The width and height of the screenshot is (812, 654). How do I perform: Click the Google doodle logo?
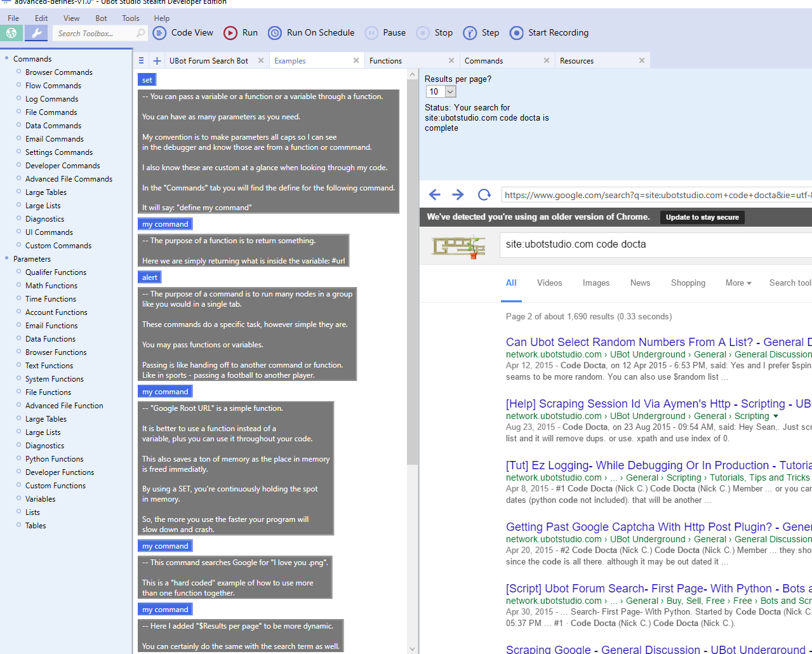(458, 246)
